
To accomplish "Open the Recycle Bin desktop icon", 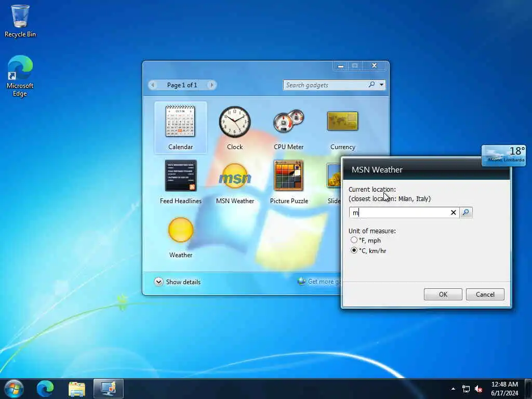I will [x=20, y=21].
